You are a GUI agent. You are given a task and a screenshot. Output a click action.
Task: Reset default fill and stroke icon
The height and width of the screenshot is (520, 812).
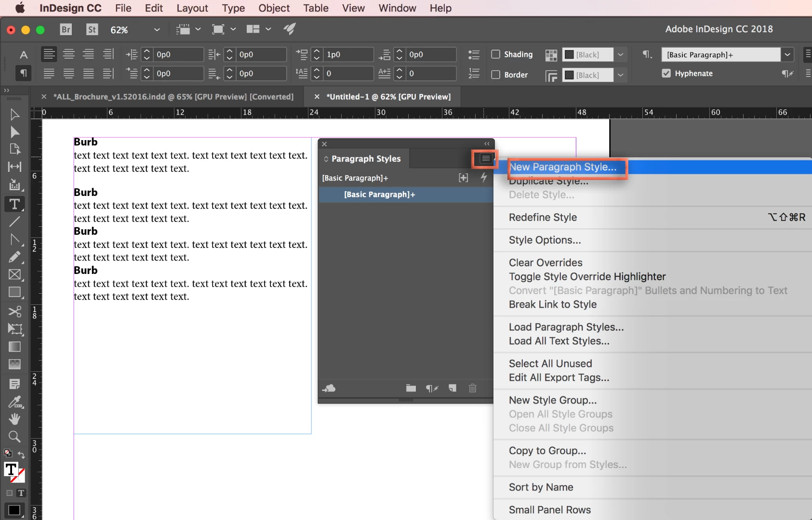coord(8,453)
